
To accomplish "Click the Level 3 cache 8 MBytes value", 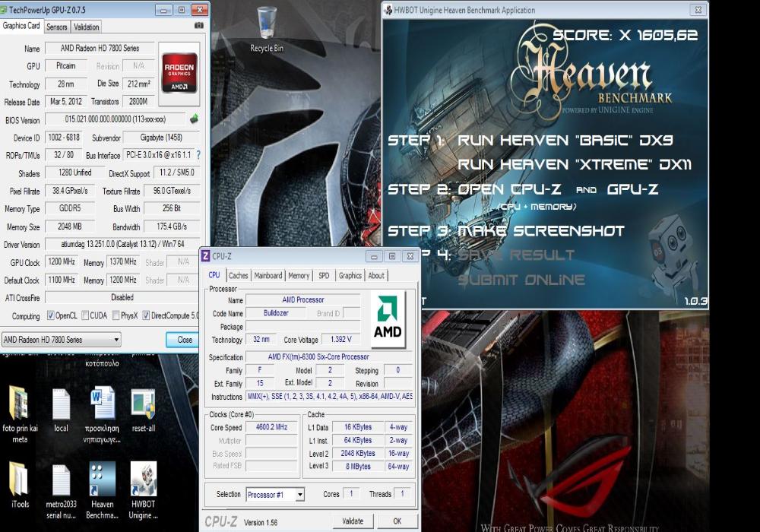I will pos(358,466).
